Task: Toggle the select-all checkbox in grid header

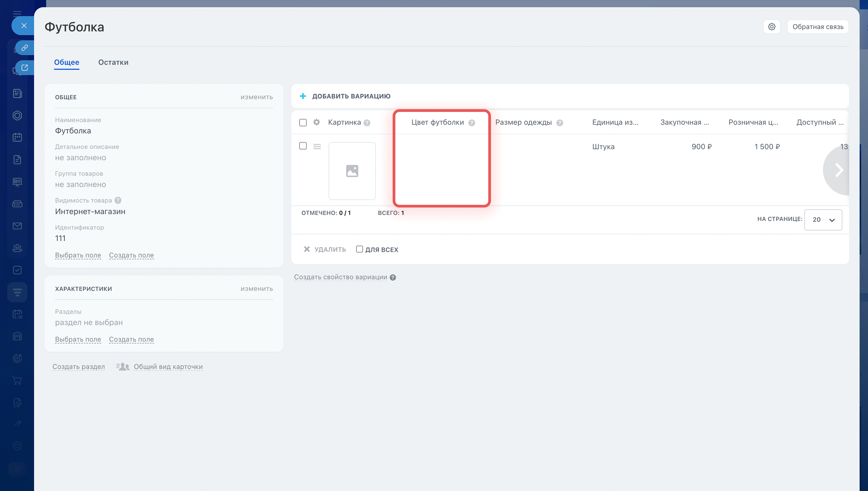Action: 303,123
